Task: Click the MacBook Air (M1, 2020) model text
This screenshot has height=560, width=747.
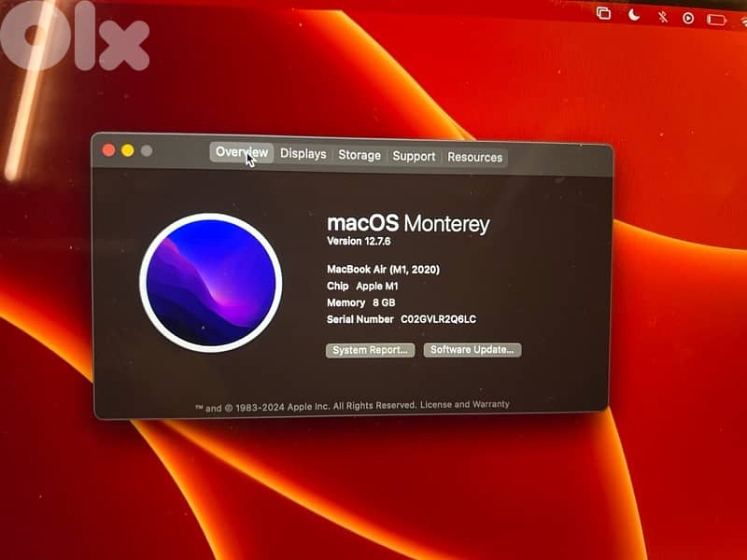Action: 383,270
